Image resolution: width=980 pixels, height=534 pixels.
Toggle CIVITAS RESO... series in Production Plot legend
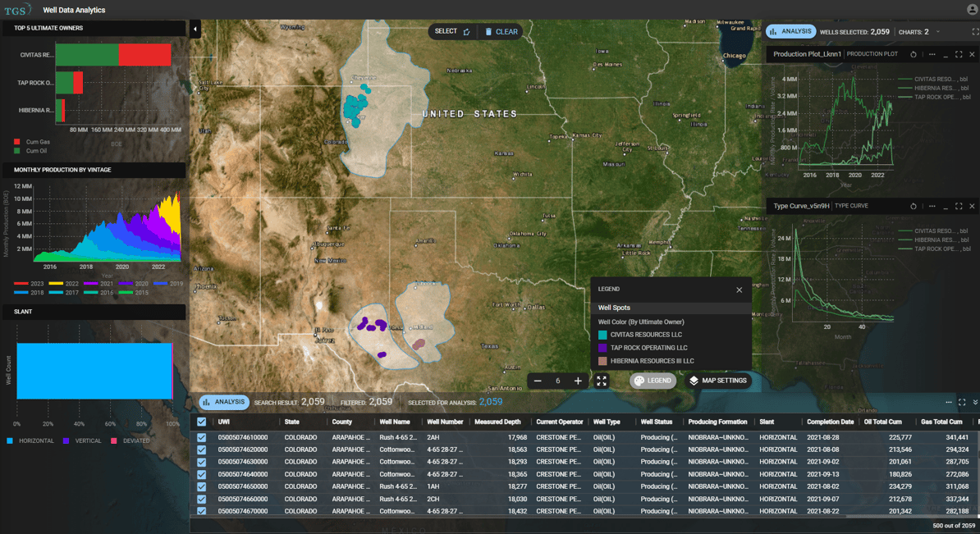(x=933, y=80)
